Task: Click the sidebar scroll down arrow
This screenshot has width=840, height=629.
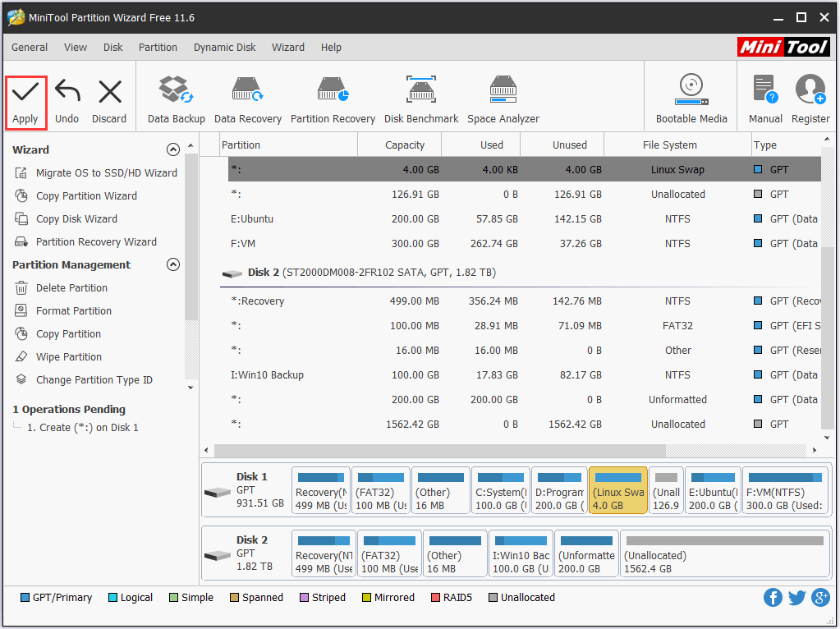Action: pyautogui.click(x=190, y=388)
